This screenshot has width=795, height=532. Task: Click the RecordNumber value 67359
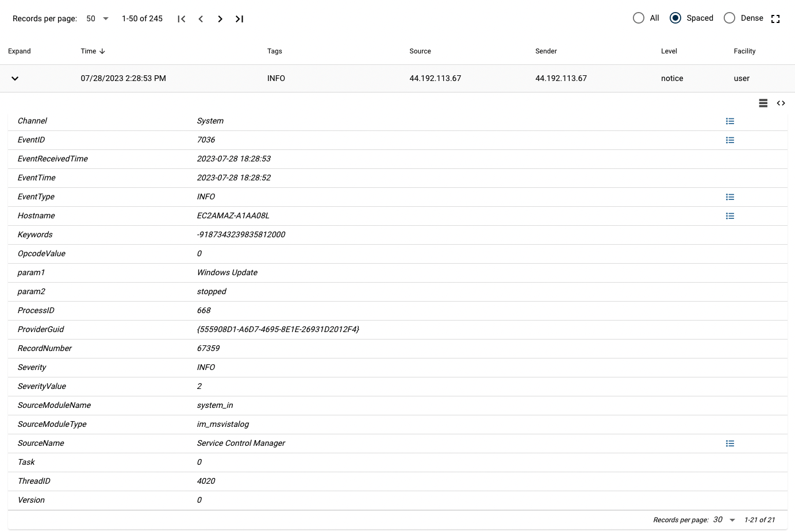click(208, 348)
